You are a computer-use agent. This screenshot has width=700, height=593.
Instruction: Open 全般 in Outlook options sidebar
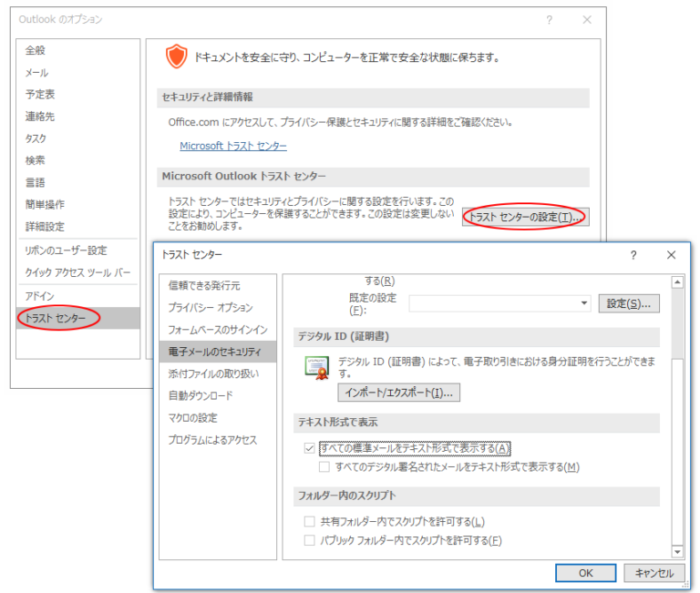(x=36, y=50)
